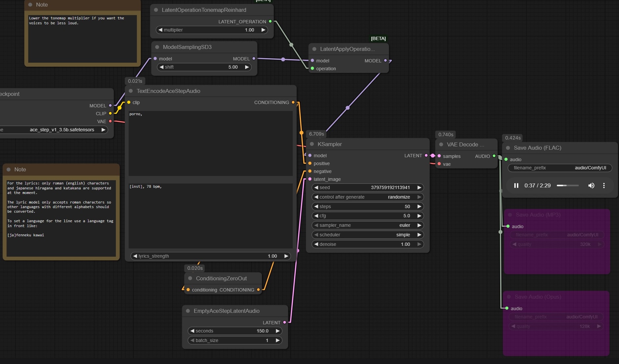Increase the KSampler steps count
Screen dimensions: 619x364
click(419, 206)
